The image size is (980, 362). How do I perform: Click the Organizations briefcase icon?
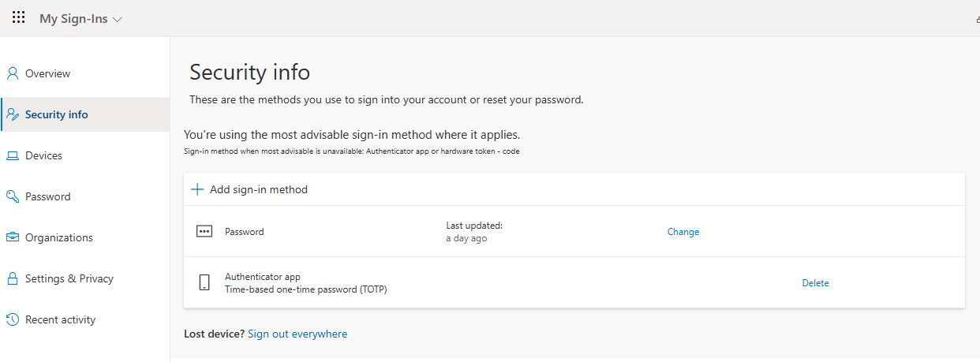tap(13, 237)
